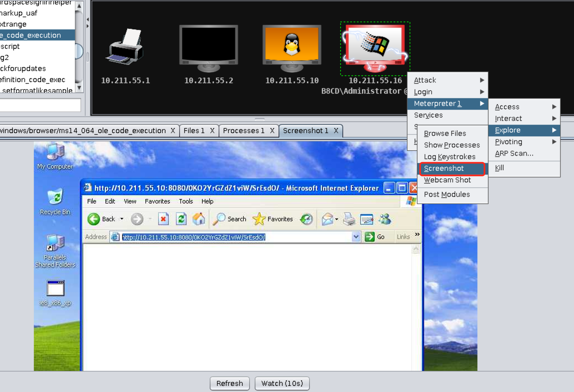
Task: Choose Screenshot from the Explore menu
Action: pos(452,168)
